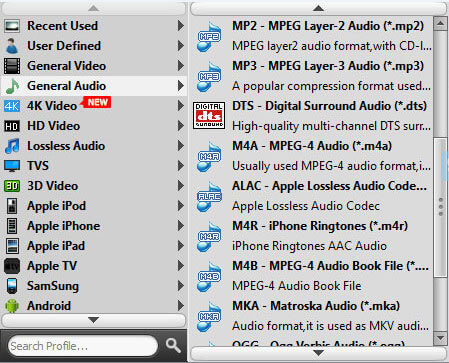This screenshot has height=363, width=449.
Task: Click format list bottom scroll-down bar
Action: [319, 353]
